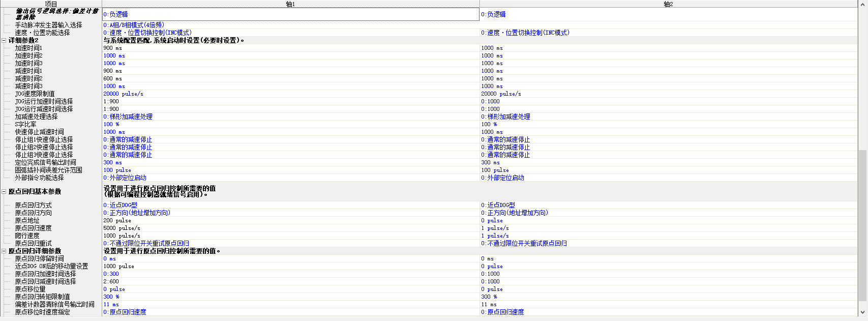Select the 轴1 column header
The image size is (868, 321).
click(x=290, y=4)
